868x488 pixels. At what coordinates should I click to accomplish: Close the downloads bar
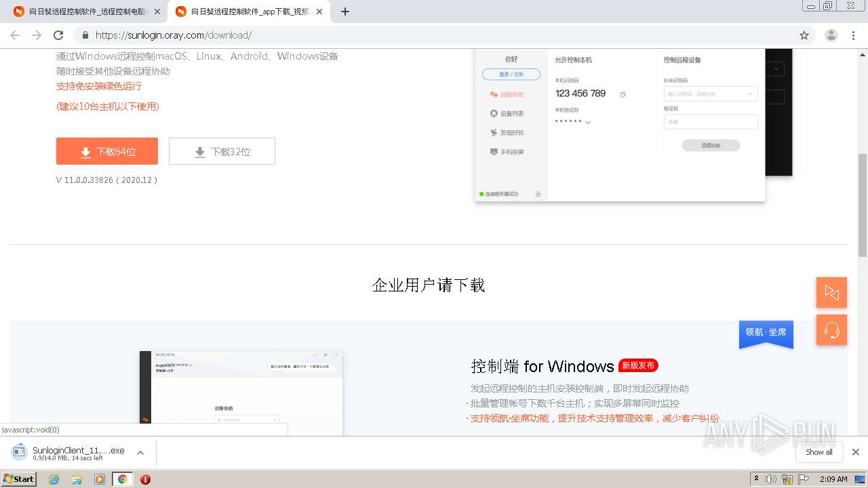click(856, 452)
